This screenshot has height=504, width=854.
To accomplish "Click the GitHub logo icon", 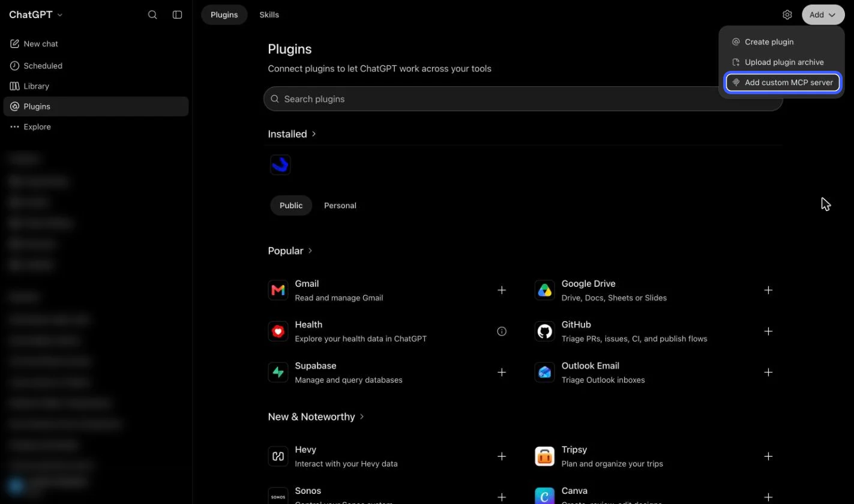I will [x=544, y=331].
